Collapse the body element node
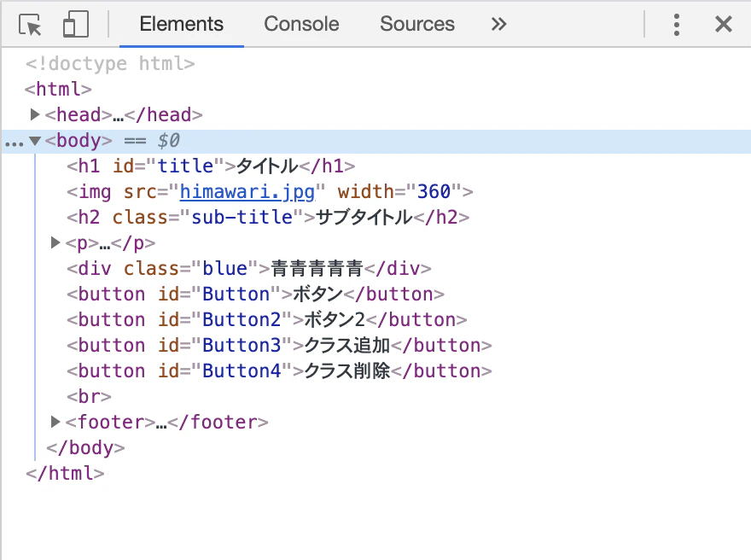Image resolution: width=751 pixels, height=560 pixels. coord(34,140)
